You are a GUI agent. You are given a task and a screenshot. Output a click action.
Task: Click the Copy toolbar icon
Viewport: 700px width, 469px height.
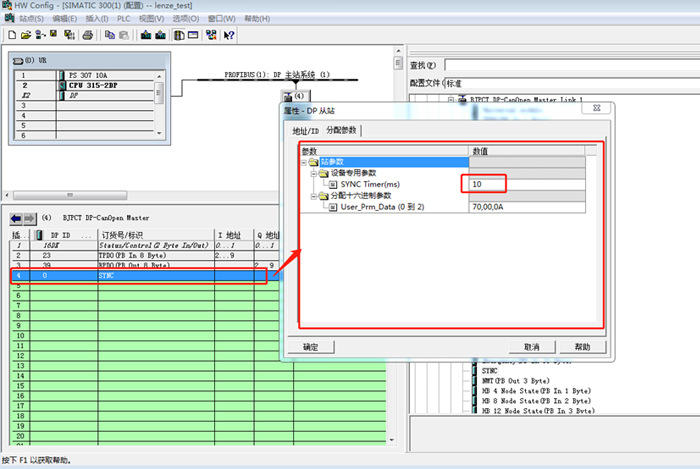click(109, 35)
